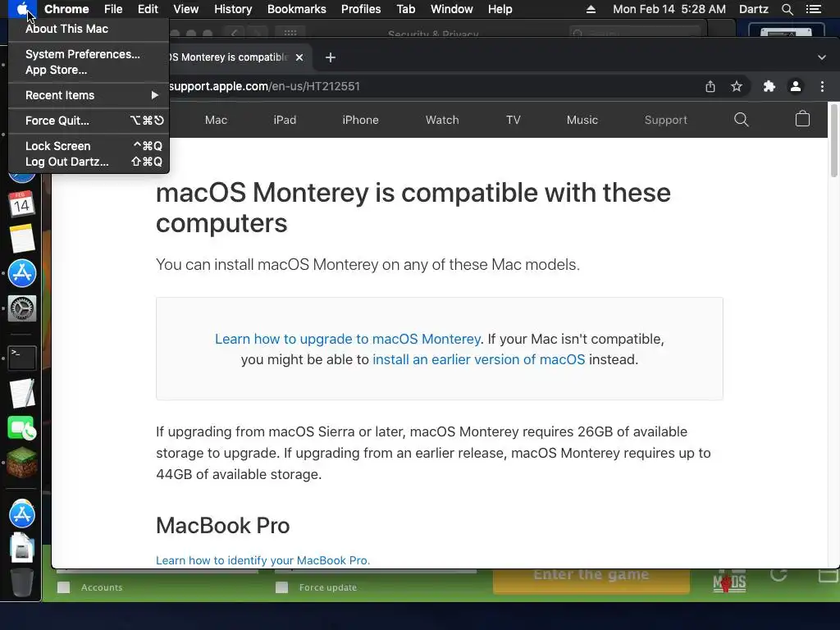Open Chrome extensions puzzle icon
The image size is (840, 630).
pos(769,86)
